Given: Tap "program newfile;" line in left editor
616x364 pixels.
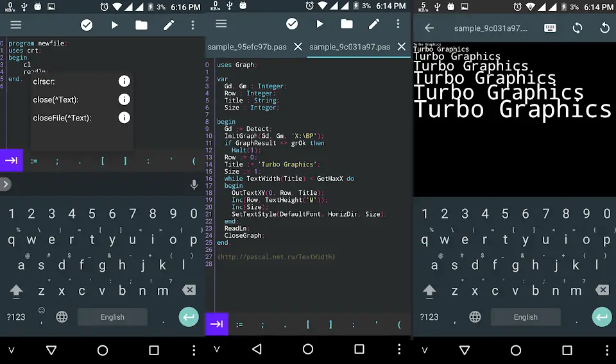Looking at the screenshot, I should pyautogui.click(x=38, y=43).
